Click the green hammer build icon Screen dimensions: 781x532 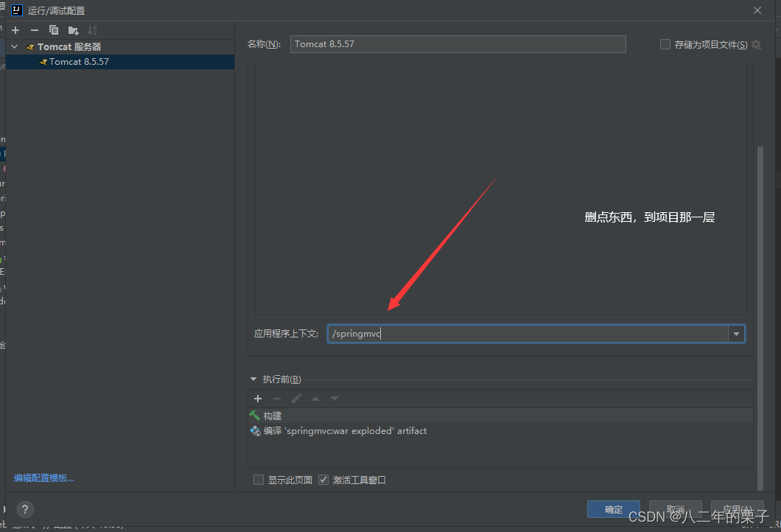click(255, 416)
